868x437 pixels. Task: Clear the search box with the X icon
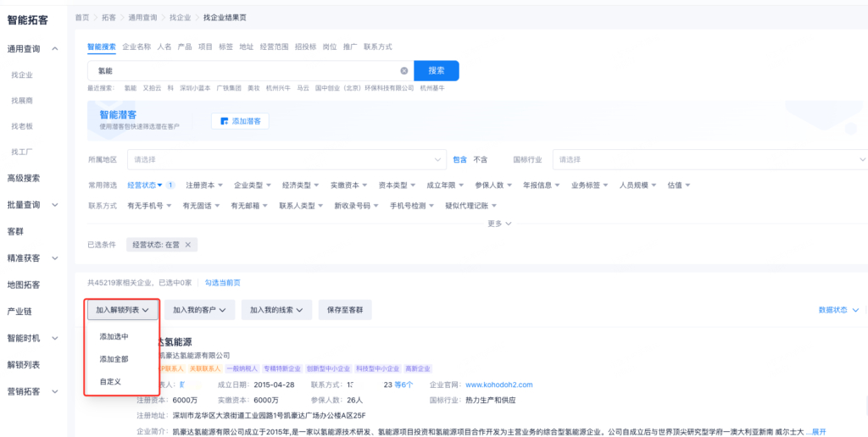point(404,71)
